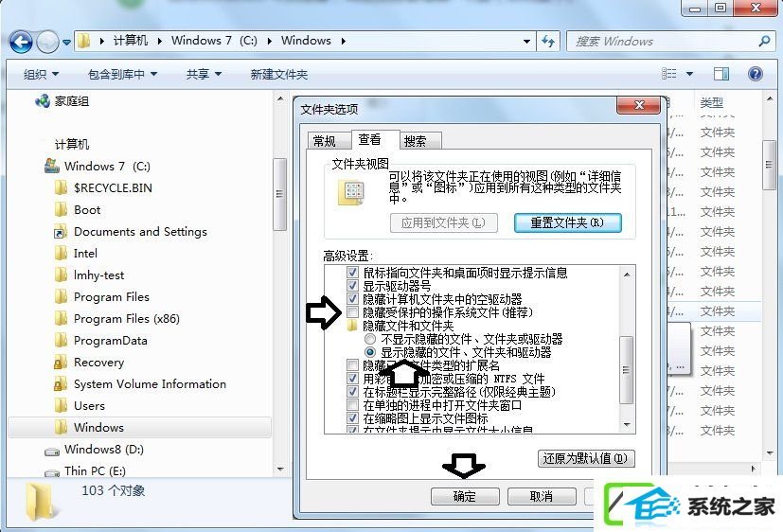Select the Windows 7 (C:) drive
The image size is (783, 532).
coord(107,167)
